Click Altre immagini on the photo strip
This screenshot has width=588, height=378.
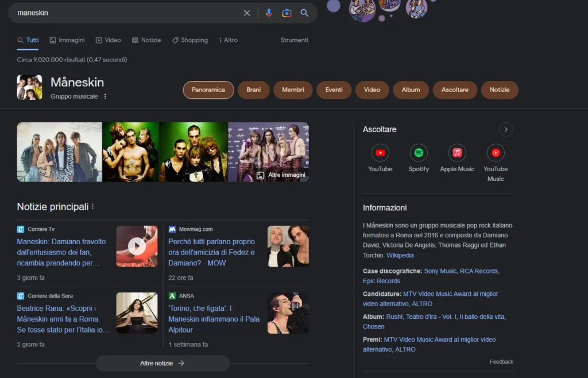coord(281,175)
